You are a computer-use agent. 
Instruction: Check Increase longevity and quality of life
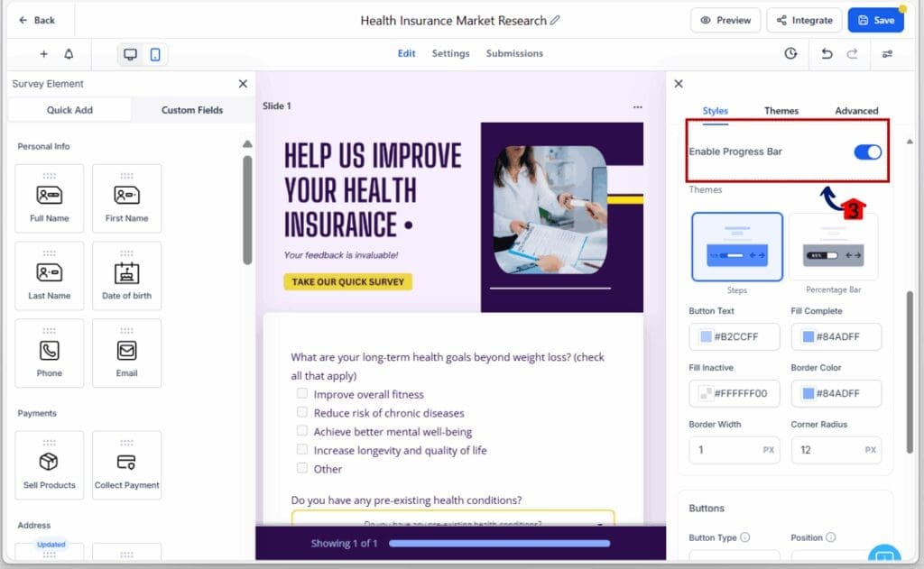point(301,449)
